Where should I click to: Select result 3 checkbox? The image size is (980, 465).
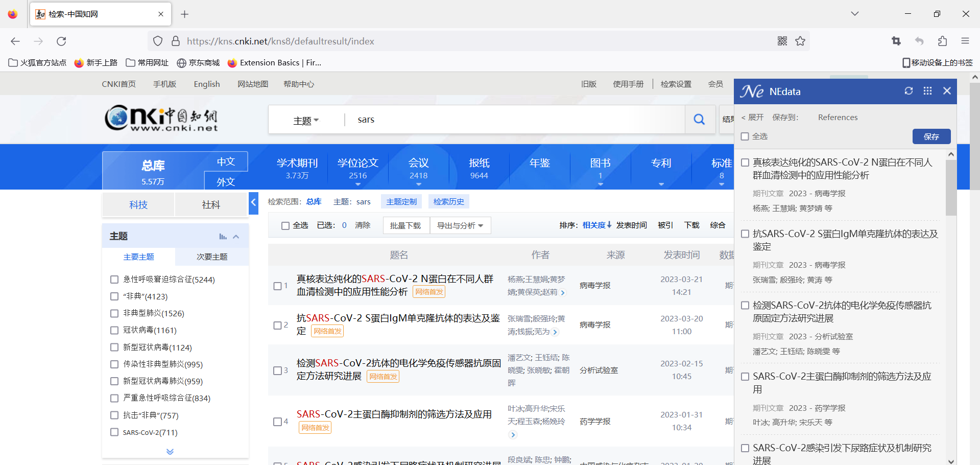click(x=278, y=370)
